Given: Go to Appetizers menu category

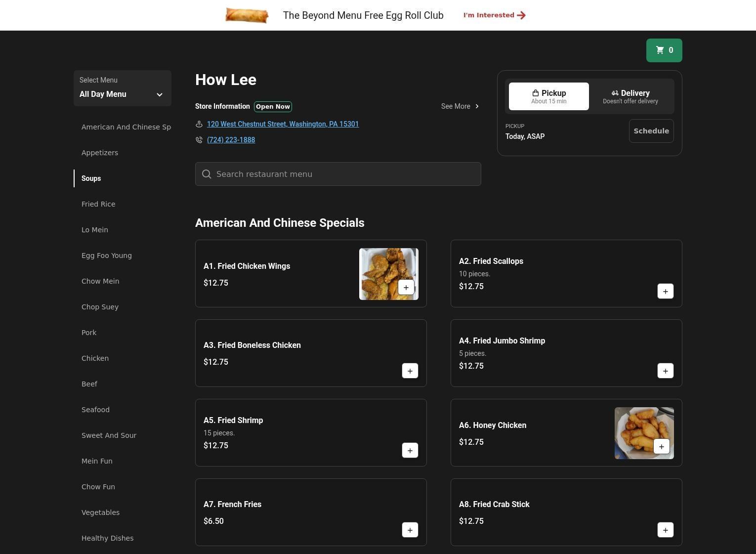Looking at the screenshot, I should point(100,153).
